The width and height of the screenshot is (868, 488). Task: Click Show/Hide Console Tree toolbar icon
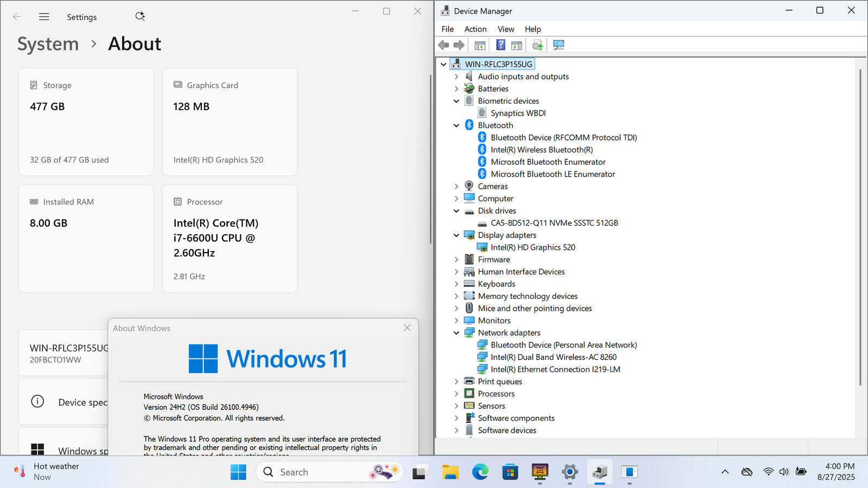tap(480, 45)
